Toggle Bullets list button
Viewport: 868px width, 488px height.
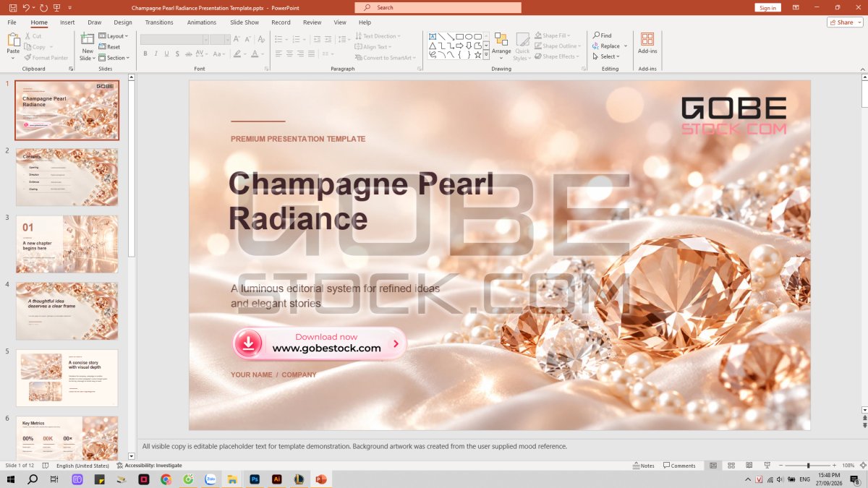coord(278,39)
